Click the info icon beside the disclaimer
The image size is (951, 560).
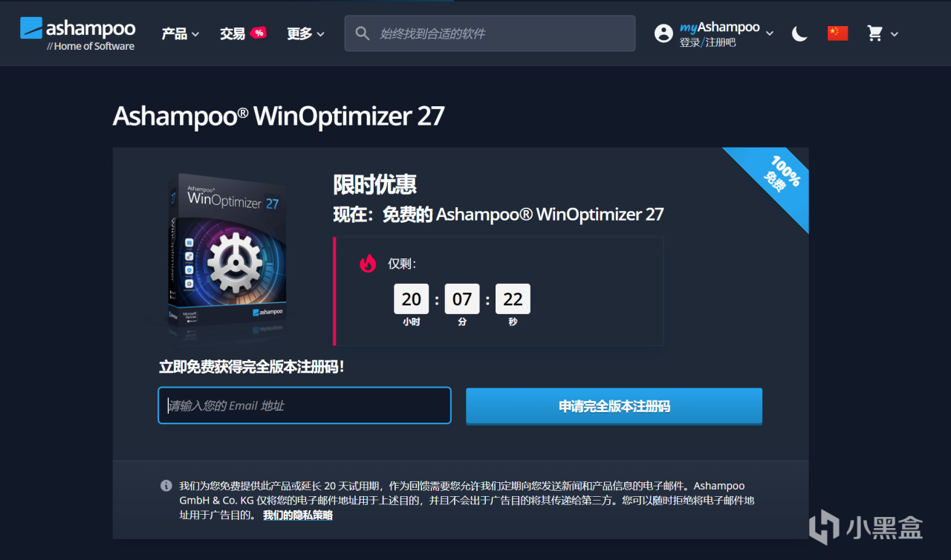coord(166,486)
